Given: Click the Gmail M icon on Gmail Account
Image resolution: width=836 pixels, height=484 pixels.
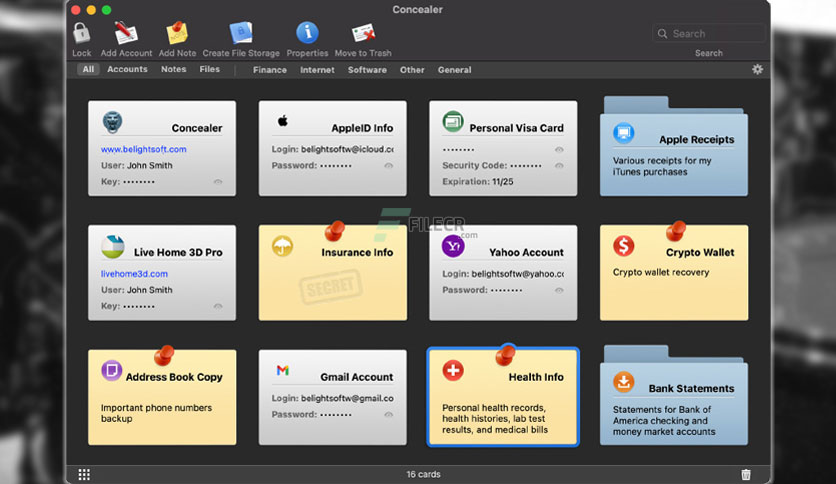Looking at the screenshot, I should pos(283,370).
